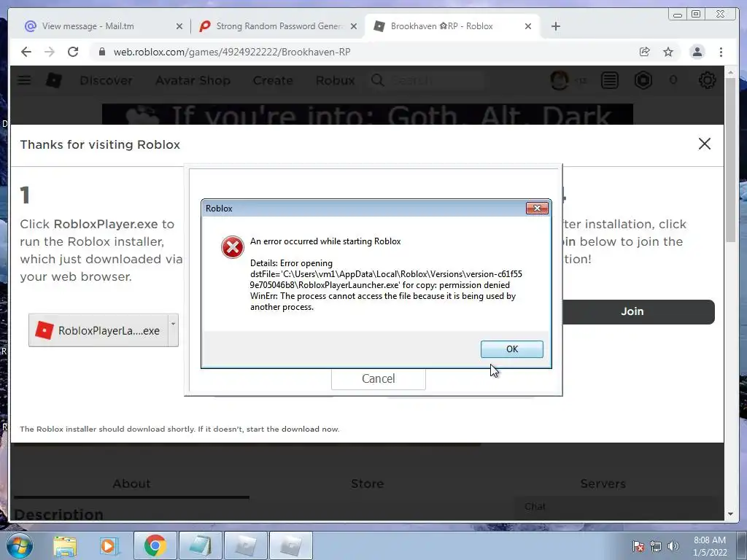747x560 pixels.
Task: Open the Roblox notifications list icon
Action: pyautogui.click(x=609, y=80)
